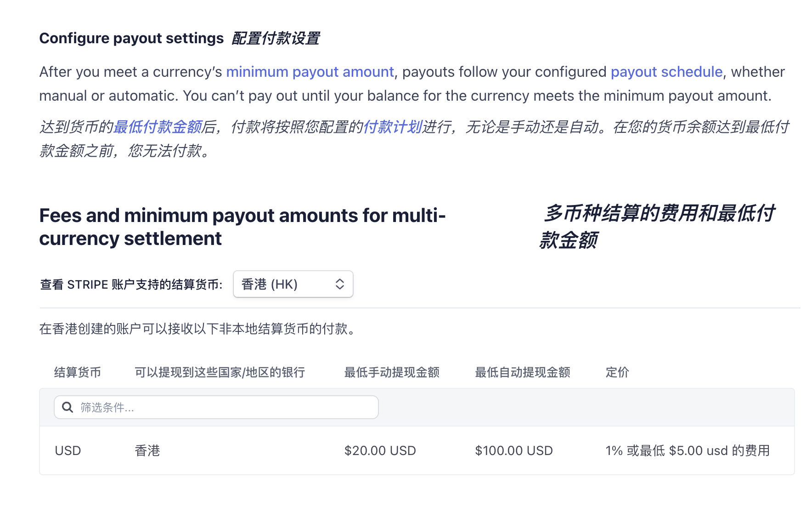812x512 pixels.
Task: Click the 定价 column header
Action: tap(617, 372)
